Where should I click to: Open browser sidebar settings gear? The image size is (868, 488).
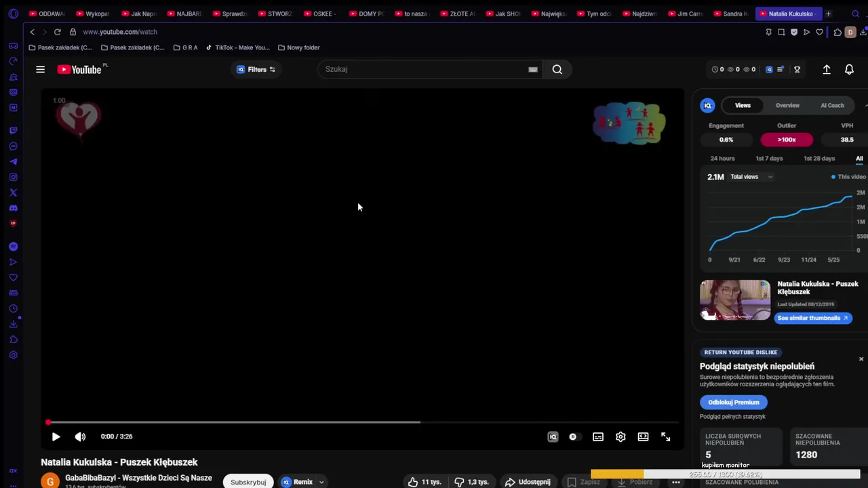(13, 355)
